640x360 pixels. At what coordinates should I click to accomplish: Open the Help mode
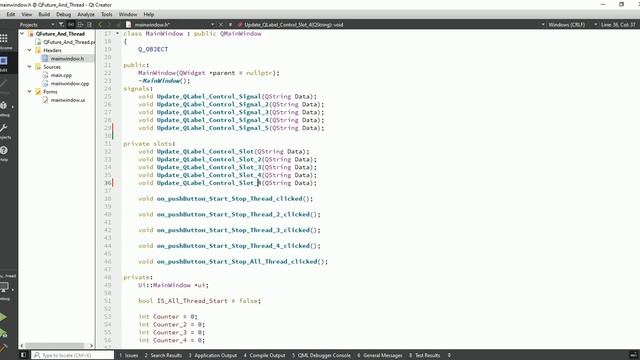[4, 153]
